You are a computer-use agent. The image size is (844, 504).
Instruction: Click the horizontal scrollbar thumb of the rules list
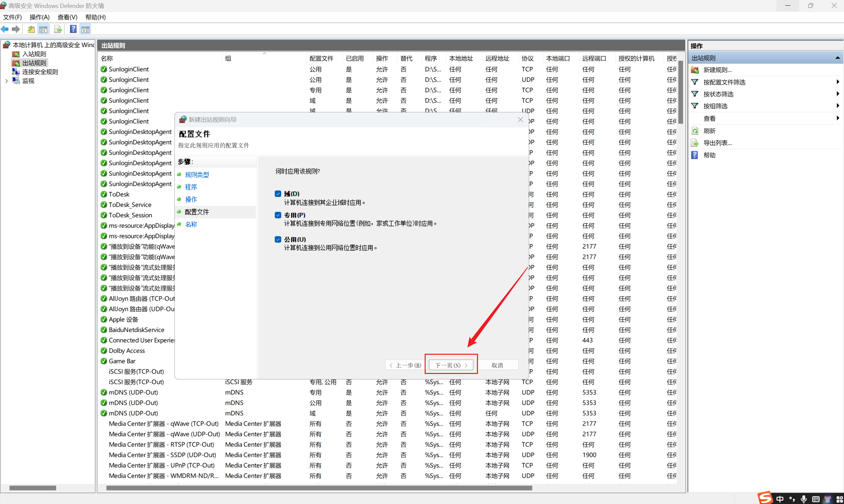click(319, 488)
